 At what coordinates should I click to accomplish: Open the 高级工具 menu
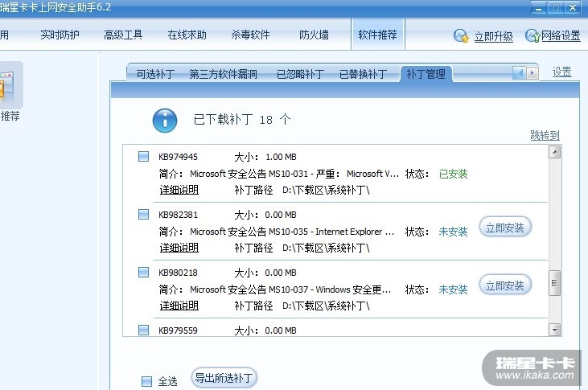point(123,35)
